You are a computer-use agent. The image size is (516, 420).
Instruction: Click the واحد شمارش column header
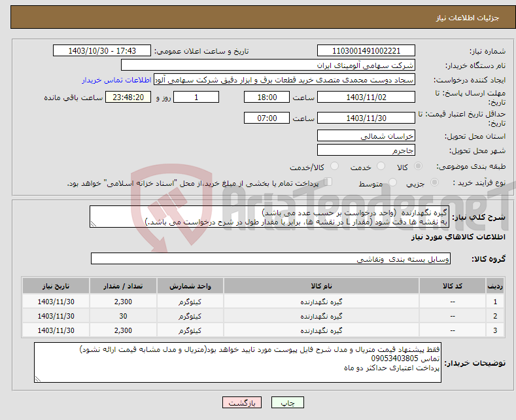point(190,286)
